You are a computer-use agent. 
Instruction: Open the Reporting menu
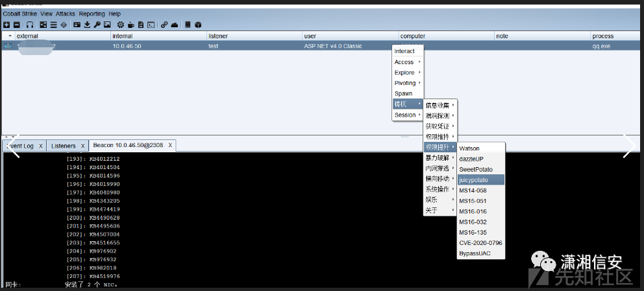[x=92, y=14]
